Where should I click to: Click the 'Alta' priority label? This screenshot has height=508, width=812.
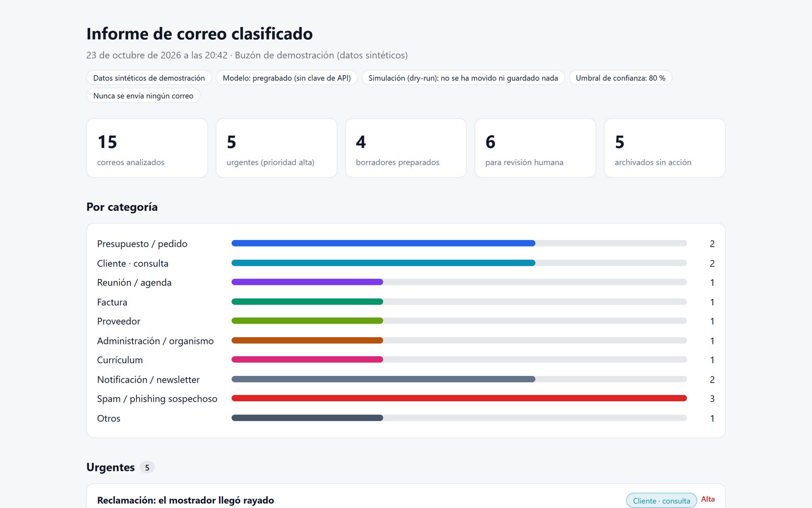[708, 499]
